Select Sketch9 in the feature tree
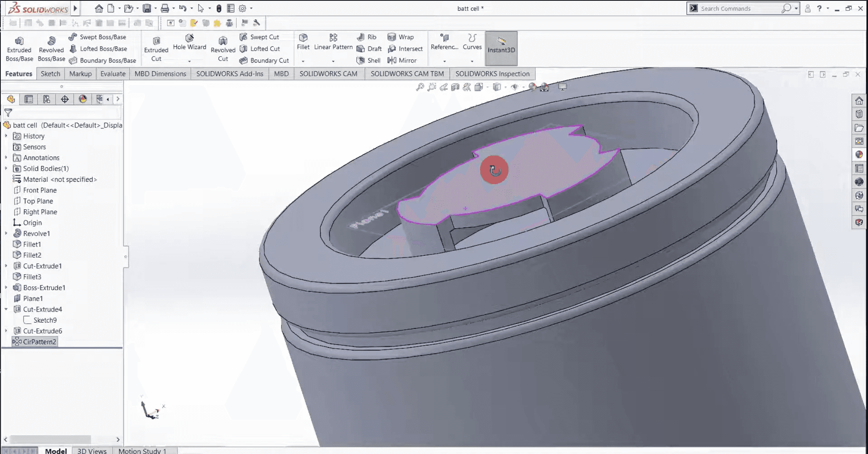This screenshot has height=454, width=868. pyautogui.click(x=45, y=320)
